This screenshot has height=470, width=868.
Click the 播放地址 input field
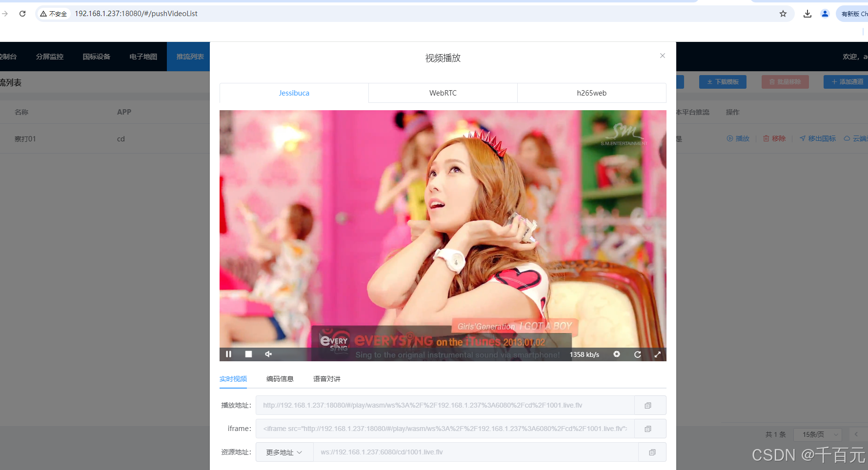click(x=445, y=405)
